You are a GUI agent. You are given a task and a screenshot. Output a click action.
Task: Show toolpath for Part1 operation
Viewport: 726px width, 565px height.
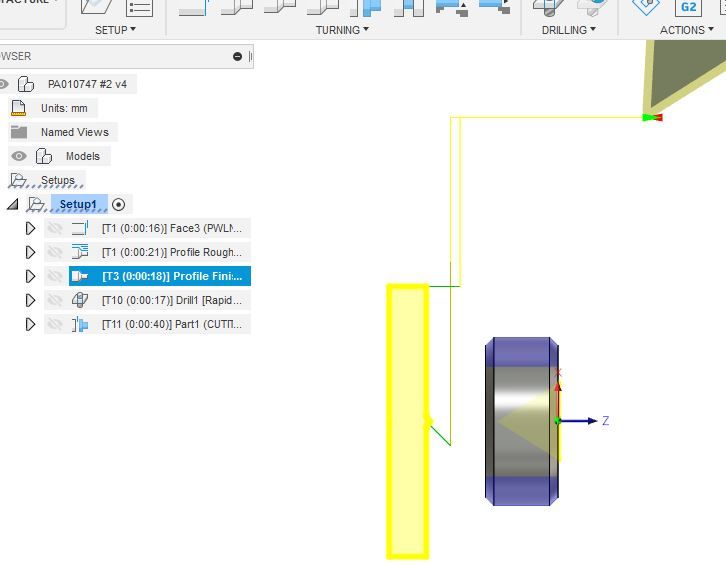point(55,324)
